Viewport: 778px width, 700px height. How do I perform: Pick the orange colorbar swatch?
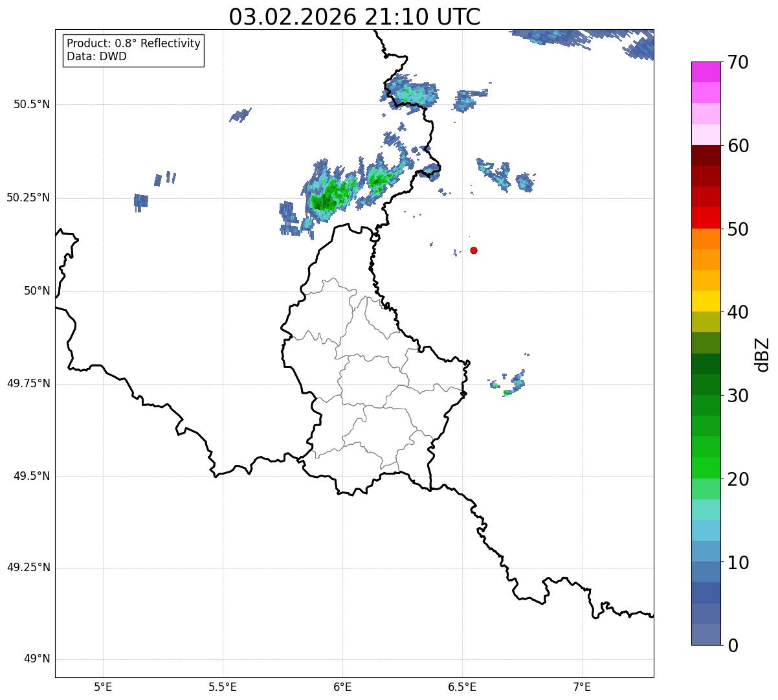pos(706,238)
